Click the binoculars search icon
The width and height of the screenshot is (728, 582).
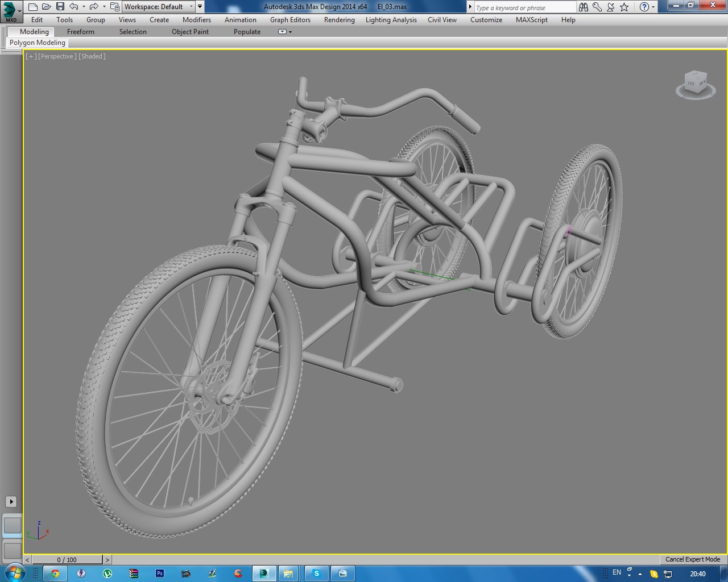pyautogui.click(x=584, y=7)
